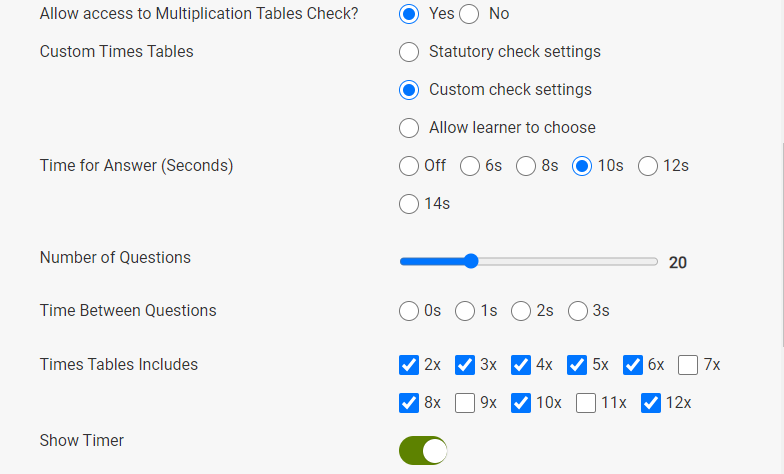
Task: Select No for Multiplication Tables Check access
Action: (x=470, y=14)
